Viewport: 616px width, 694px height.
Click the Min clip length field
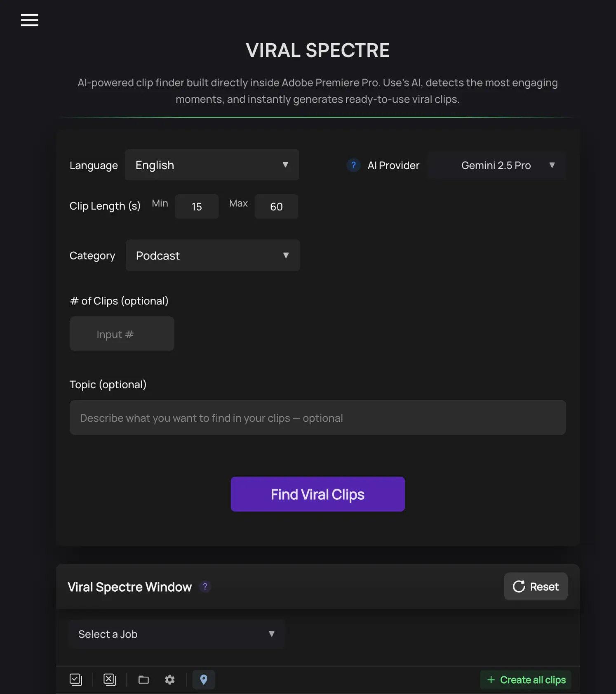click(197, 206)
